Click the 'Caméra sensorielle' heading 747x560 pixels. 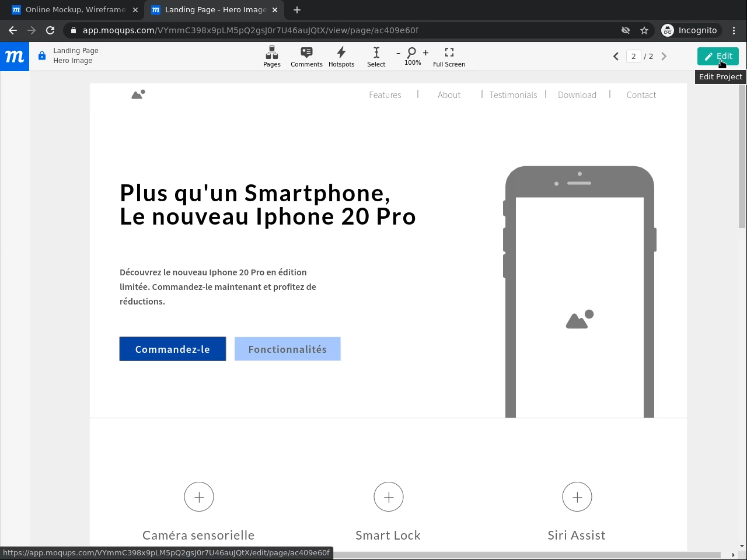tap(198, 535)
